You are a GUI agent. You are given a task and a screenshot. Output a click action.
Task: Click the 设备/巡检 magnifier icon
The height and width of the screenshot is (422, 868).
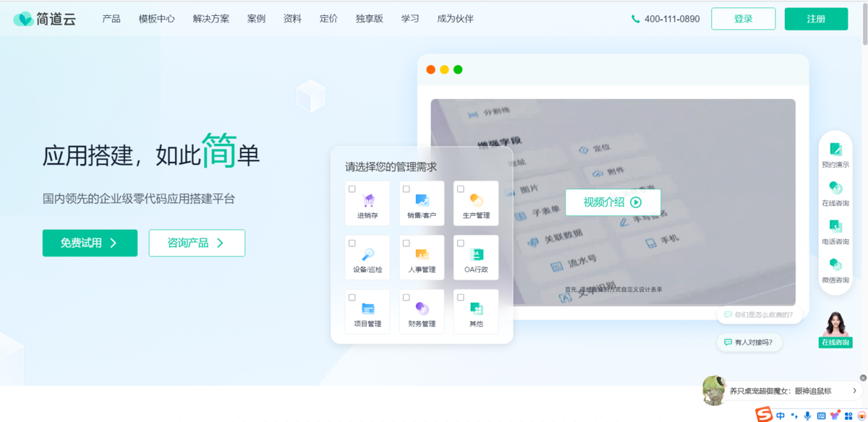368,254
